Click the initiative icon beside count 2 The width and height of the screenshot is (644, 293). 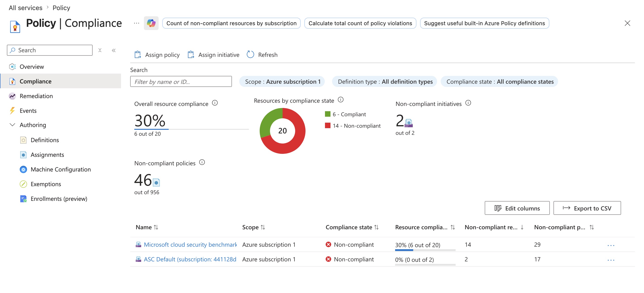409,123
